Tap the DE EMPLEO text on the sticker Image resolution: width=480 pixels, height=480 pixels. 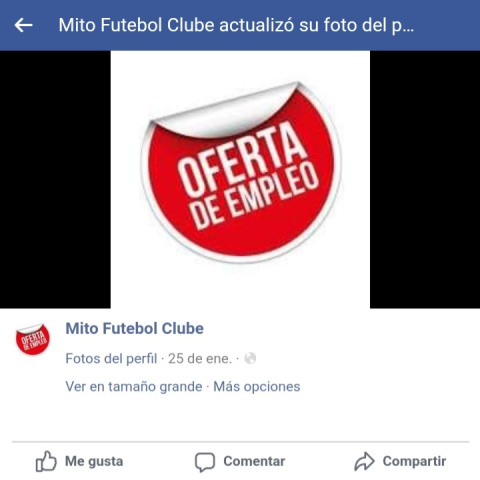click(255, 197)
